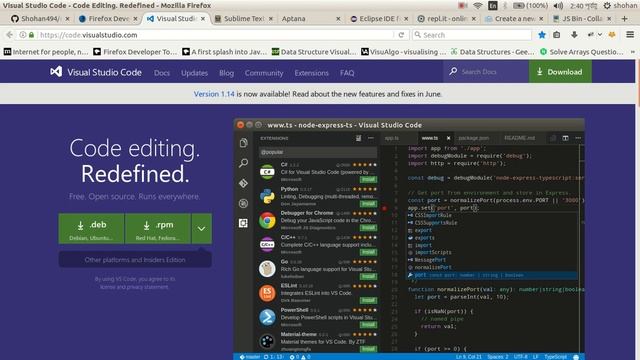Switch to the repl.it tab
Screen dimensions: 640x360
[447, 19]
